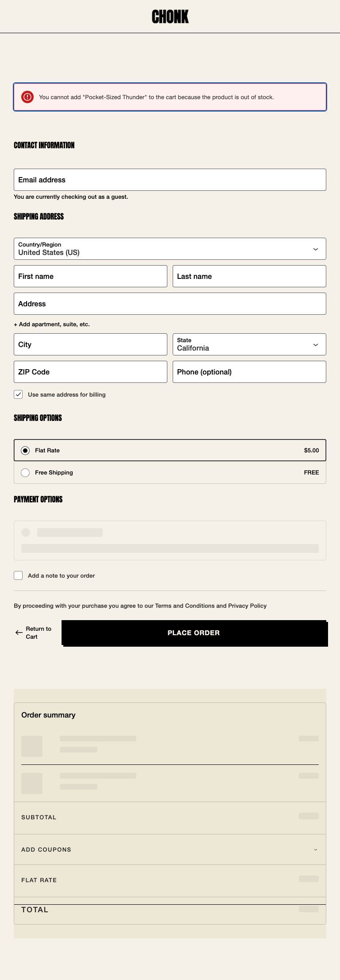Click the ZIP Code input field
Screen dimensions: 340x980
click(x=90, y=372)
